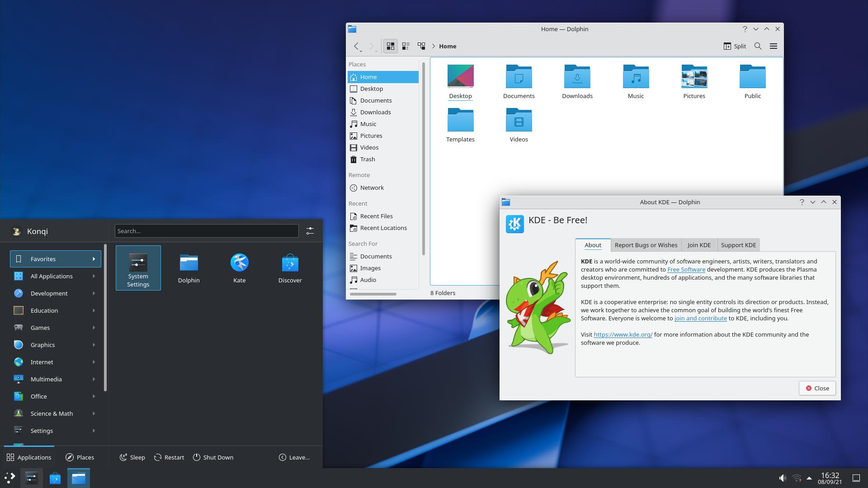Toggle Split view in Dolphin
This screenshot has height=488, width=868.
pos(735,46)
